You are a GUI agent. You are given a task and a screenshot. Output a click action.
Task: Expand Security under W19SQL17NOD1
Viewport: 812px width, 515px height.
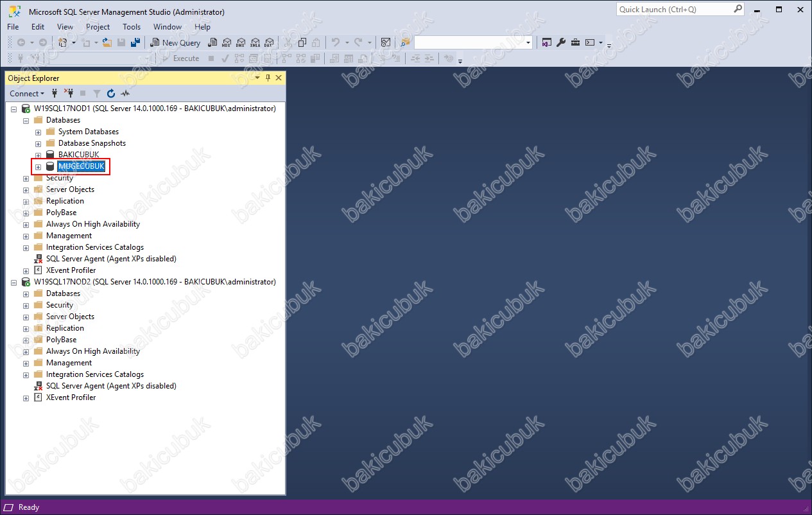[x=26, y=179]
